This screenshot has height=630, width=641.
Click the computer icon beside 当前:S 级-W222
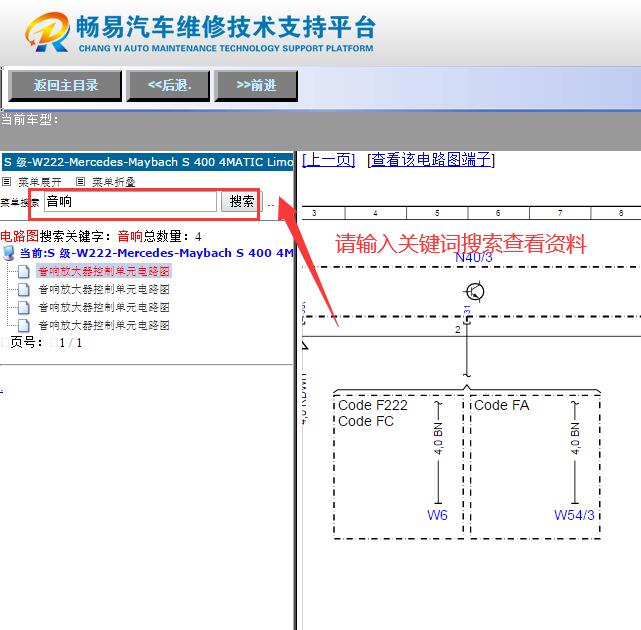(x=9, y=253)
